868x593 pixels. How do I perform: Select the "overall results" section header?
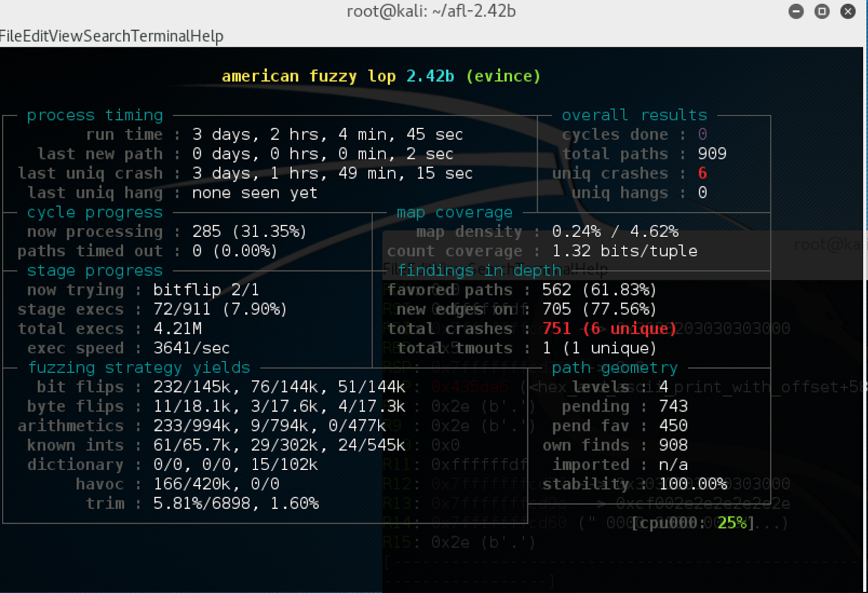[x=635, y=115]
